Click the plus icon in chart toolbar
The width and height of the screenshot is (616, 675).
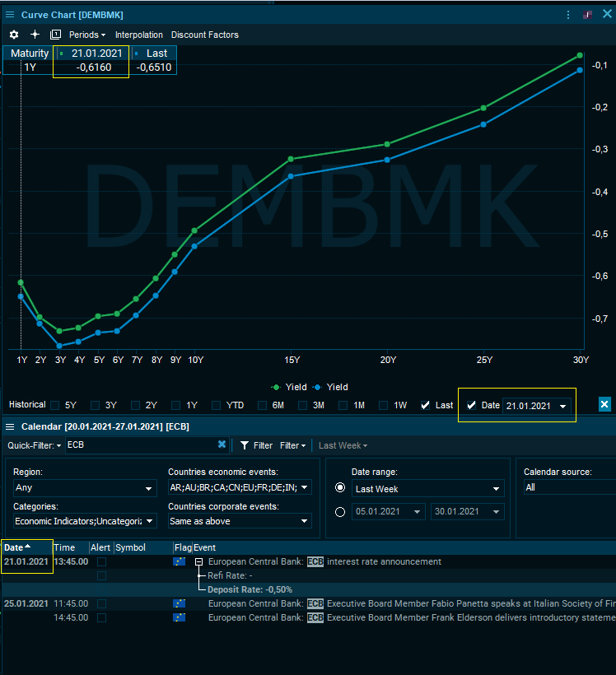click(x=35, y=35)
